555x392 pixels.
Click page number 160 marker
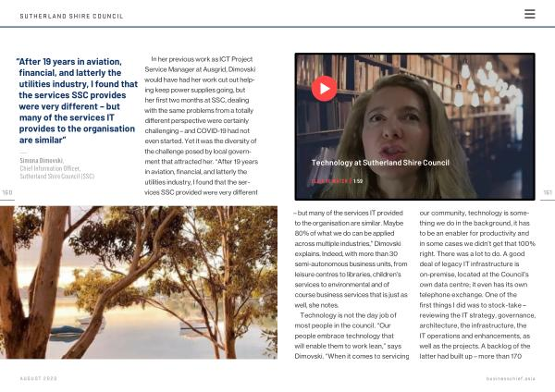pos(6,192)
